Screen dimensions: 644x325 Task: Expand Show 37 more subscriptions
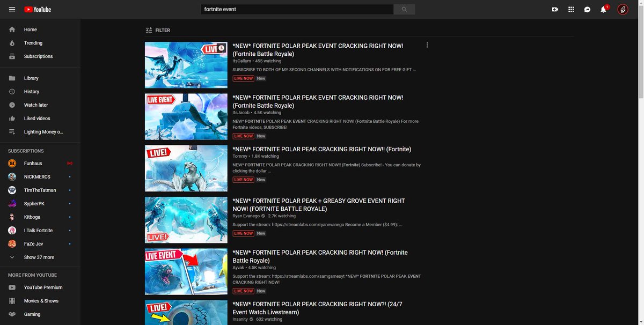tap(40, 257)
